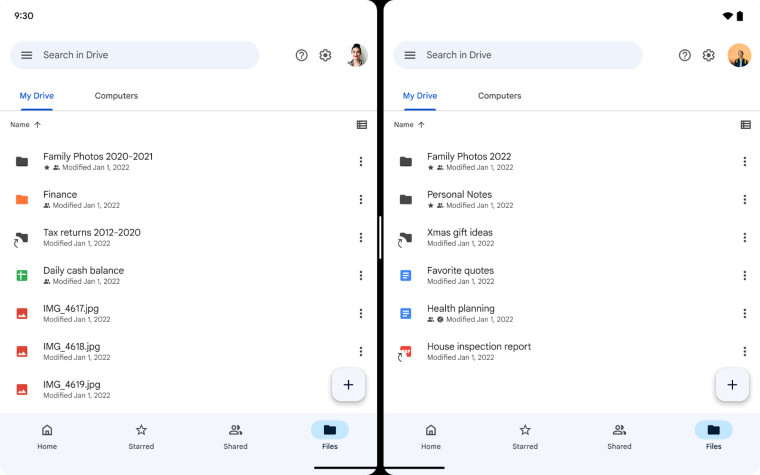Open more options for Daily cash balance
The image size is (760, 475).
click(x=361, y=275)
